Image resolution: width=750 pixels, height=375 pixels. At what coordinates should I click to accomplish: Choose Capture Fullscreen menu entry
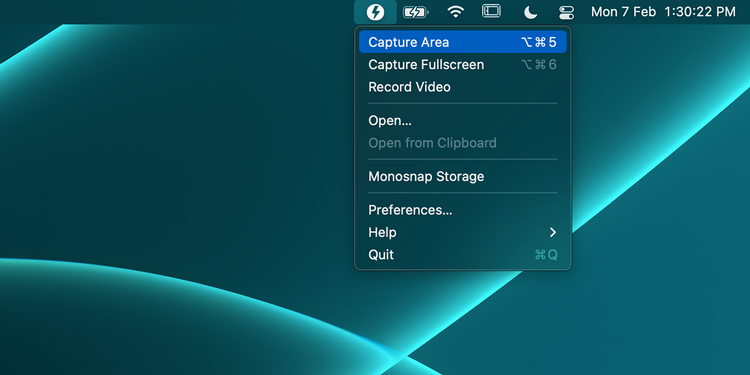click(463, 65)
